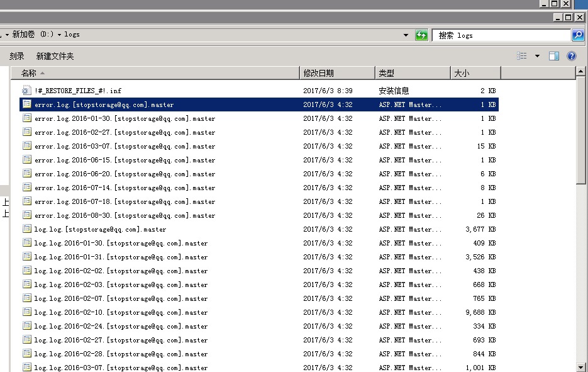
Task: Open the view options dropdown arrow
Action: point(537,56)
